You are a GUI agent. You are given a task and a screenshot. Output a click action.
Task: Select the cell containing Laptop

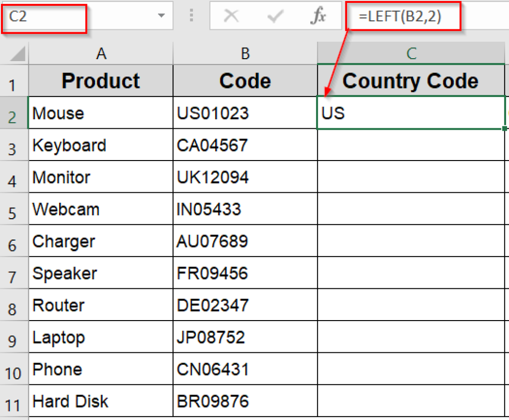click(x=99, y=337)
